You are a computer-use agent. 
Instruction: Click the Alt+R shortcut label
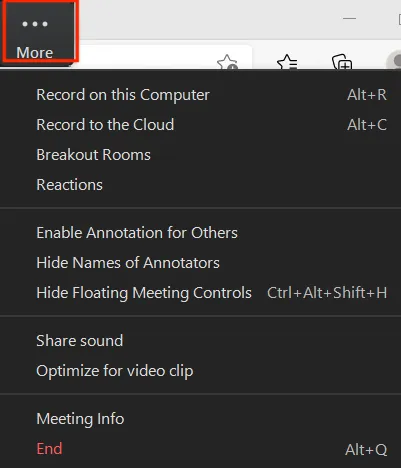coord(367,95)
